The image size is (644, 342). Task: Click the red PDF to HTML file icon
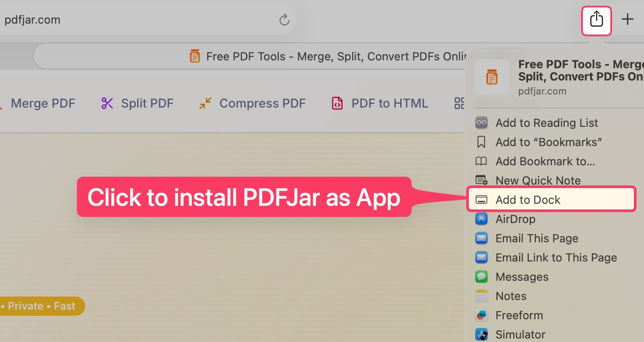(x=337, y=103)
